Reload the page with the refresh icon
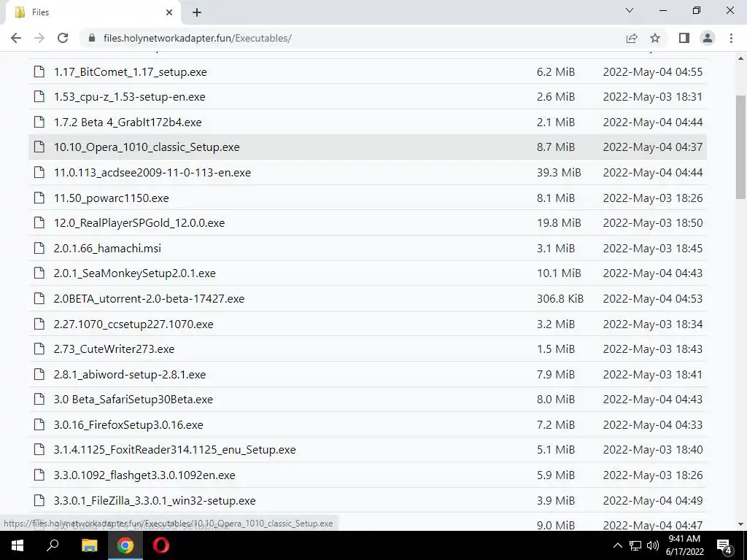The width and height of the screenshot is (747, 560). pos(63,38)
